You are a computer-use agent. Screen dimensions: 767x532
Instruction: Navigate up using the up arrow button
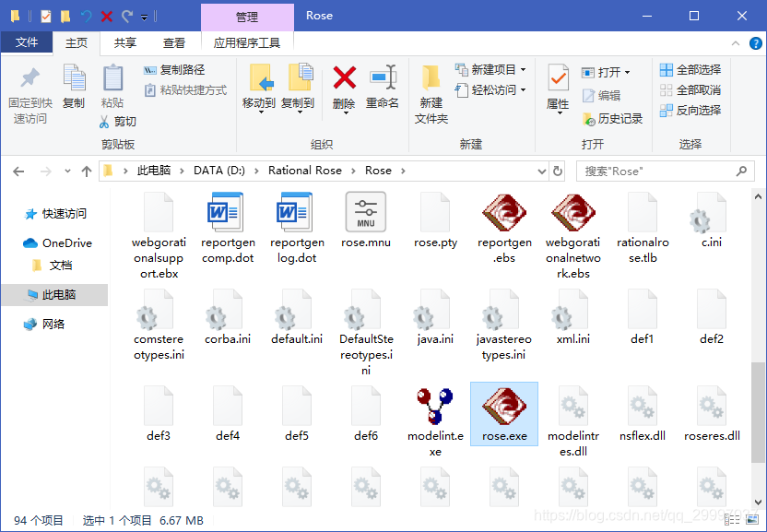[x=87, y=171]
